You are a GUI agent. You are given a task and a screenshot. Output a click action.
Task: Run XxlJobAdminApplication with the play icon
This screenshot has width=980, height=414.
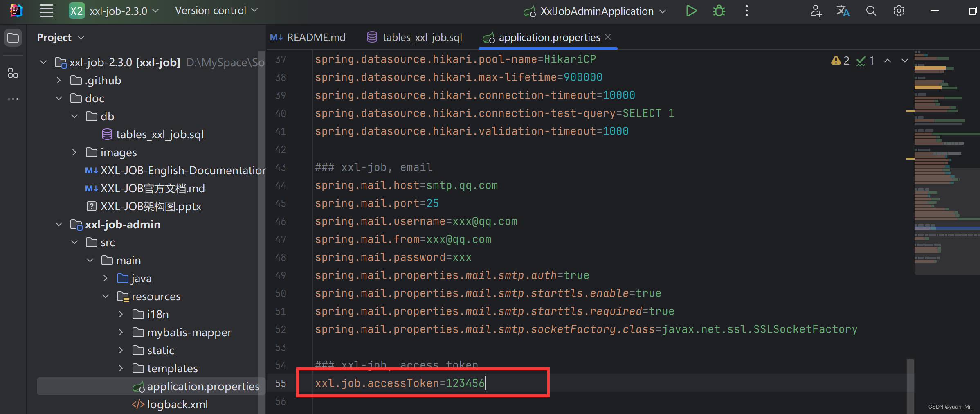point(691,11)
